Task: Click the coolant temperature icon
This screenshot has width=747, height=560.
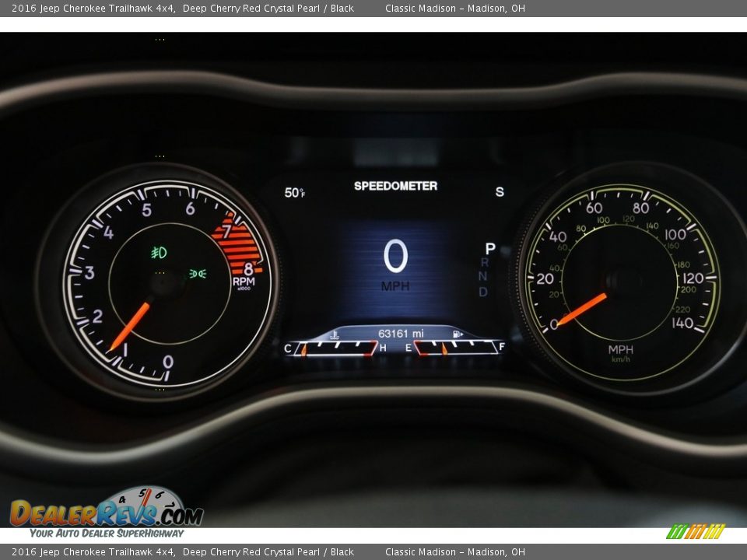Action: click(x=334, y=335)
